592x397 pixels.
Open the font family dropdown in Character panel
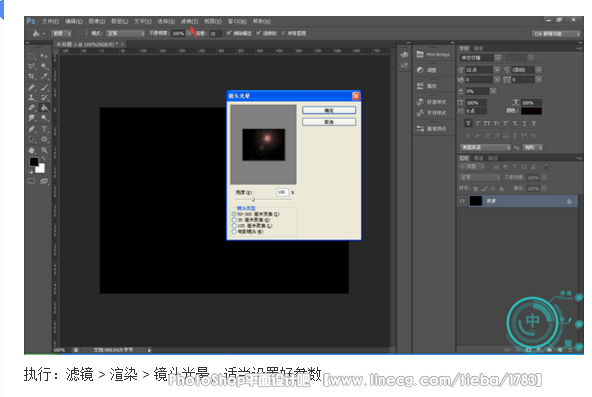point(498,58)
